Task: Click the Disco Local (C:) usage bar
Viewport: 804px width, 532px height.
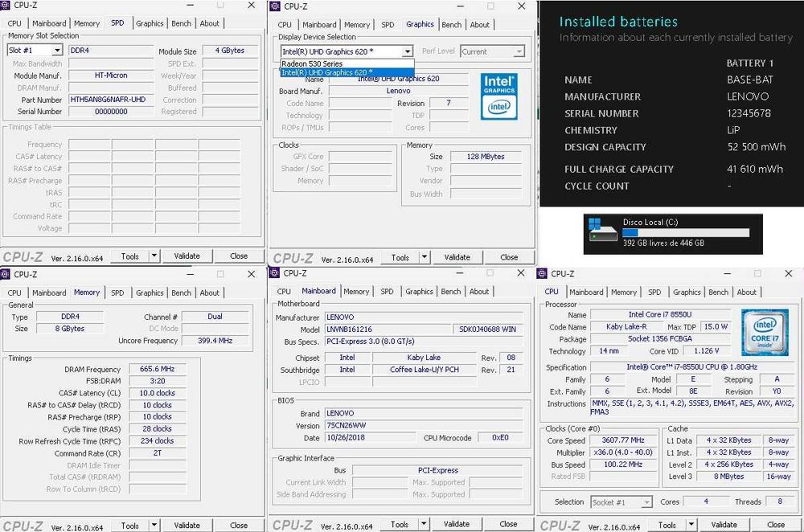Action: (x=686, y=232)
